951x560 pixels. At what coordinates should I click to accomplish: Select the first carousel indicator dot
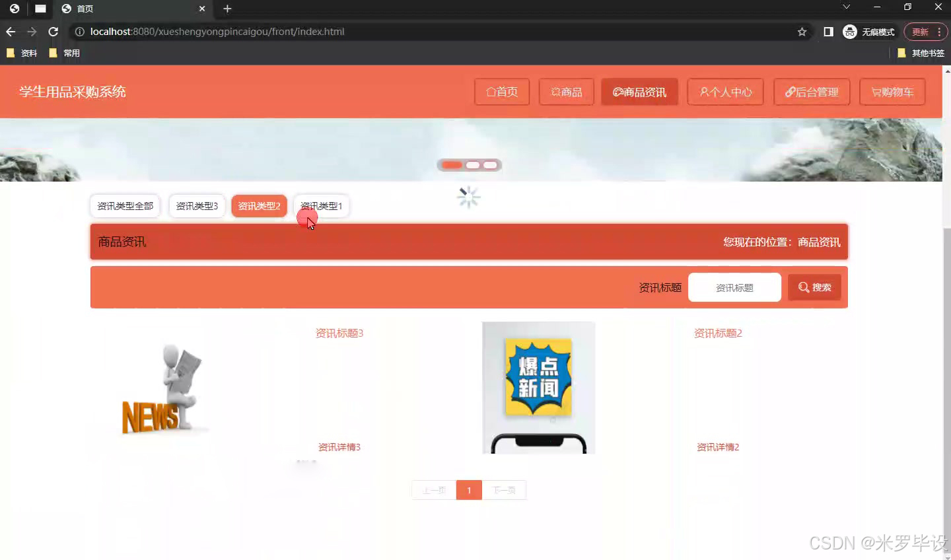(452, 165)
